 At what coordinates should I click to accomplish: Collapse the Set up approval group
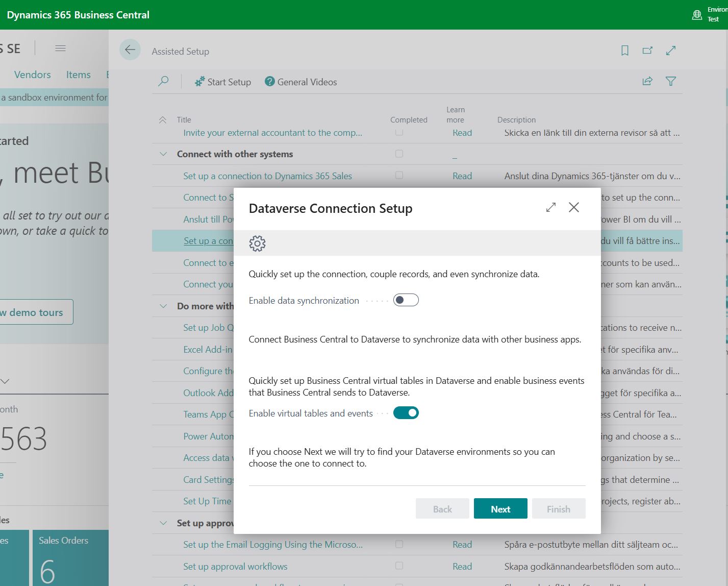pos(163,523)
